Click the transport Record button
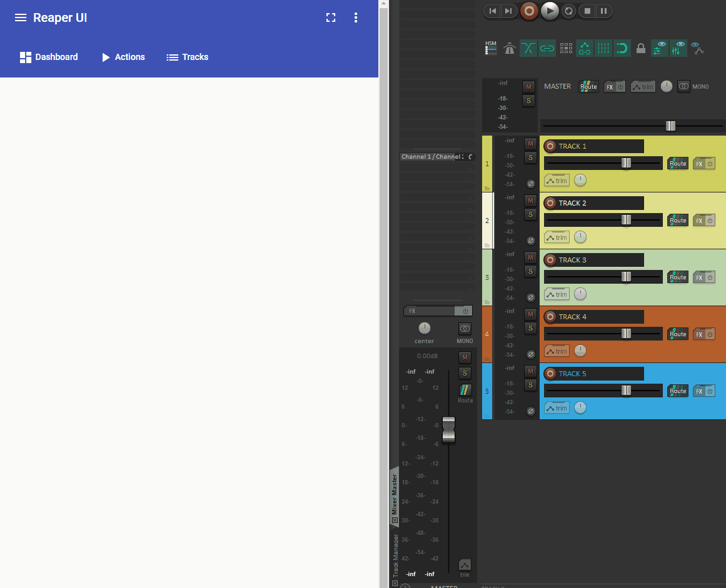This screenshot has width=726, height=588. [529, 11]
